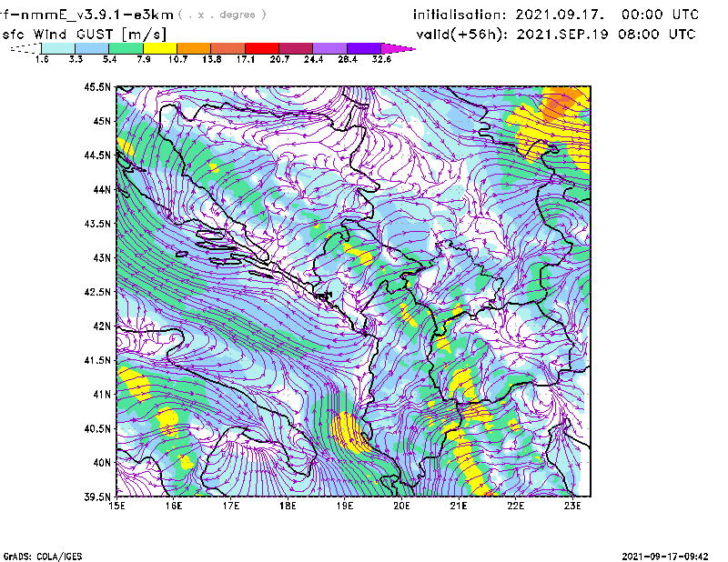
Task: Click the 17E longitude label
Action: (231, 506)
